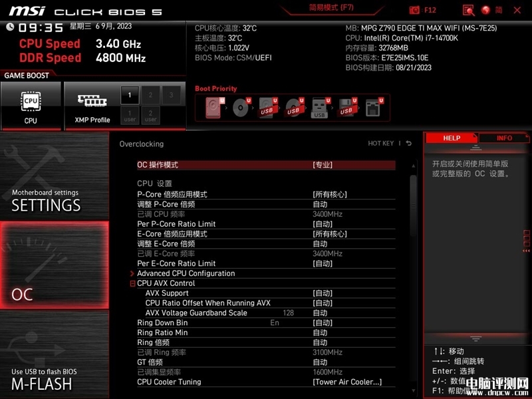Select the optical disc boot device icon
Image resolution: width=532 pixels, height=399 pixels.
(241, 108)
